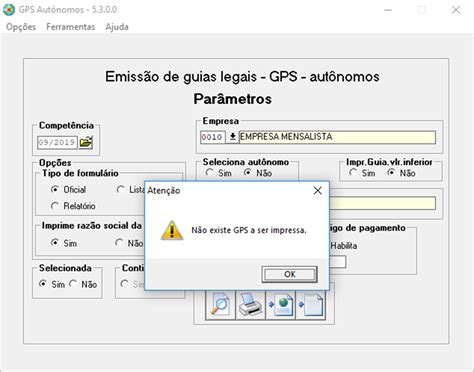
Task: Click the Parâmetros heading
Action: pyautogui.click(x=233, y=99)
